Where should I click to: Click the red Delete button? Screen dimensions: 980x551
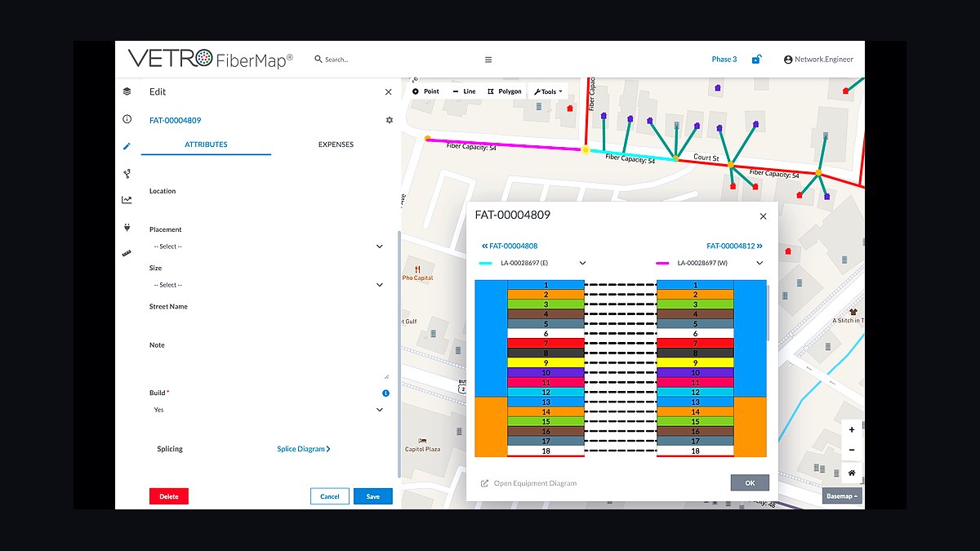click(x=169, y=496)
